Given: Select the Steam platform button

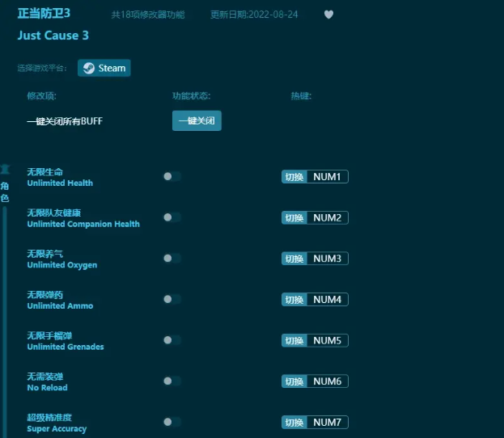Looking at the screenshot, I should tap(104, 68).
